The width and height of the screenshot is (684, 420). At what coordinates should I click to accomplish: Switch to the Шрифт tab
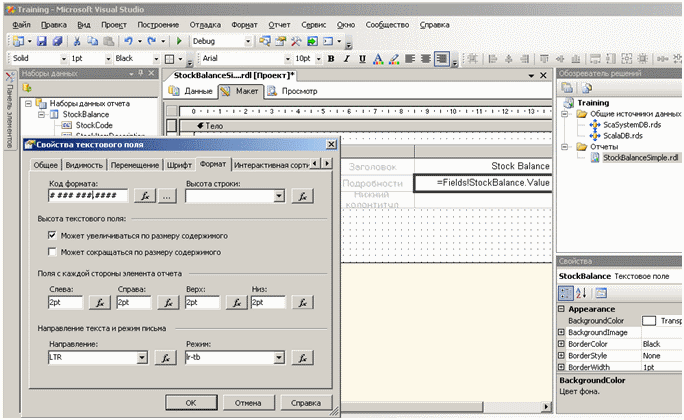coord(179,165)
